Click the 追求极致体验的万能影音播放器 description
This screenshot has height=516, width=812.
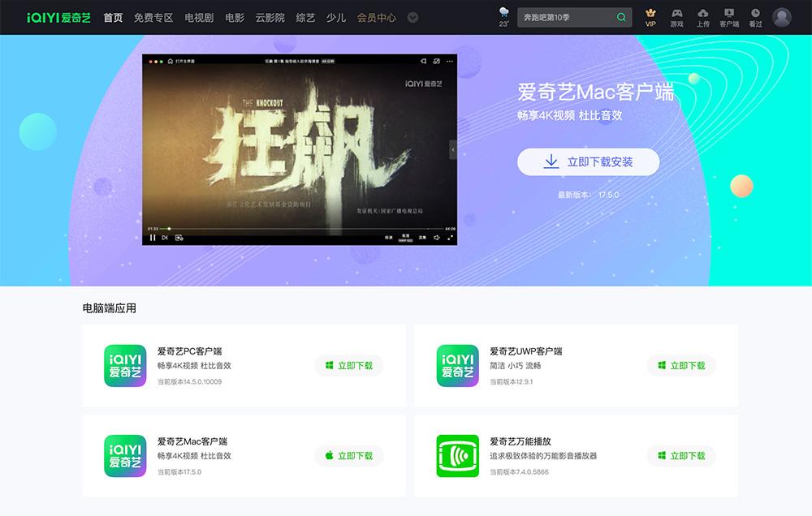pyautogui.click(x=543, y=456)
